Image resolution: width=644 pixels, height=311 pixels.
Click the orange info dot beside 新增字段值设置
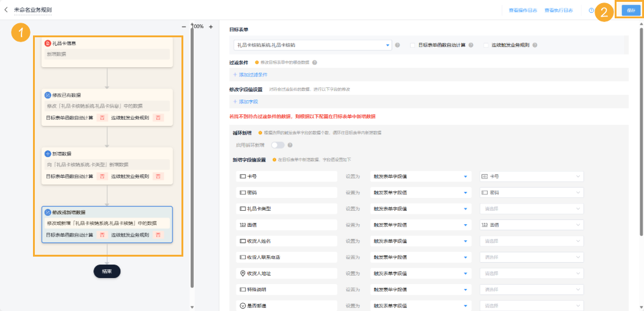(274, 159)
